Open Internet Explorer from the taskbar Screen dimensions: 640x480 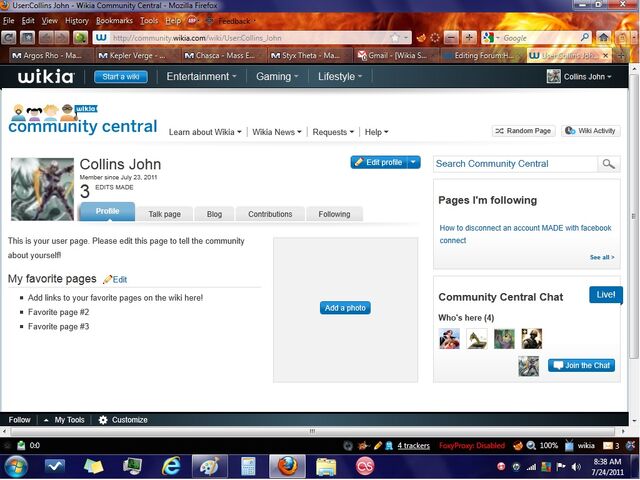[171, 466]
